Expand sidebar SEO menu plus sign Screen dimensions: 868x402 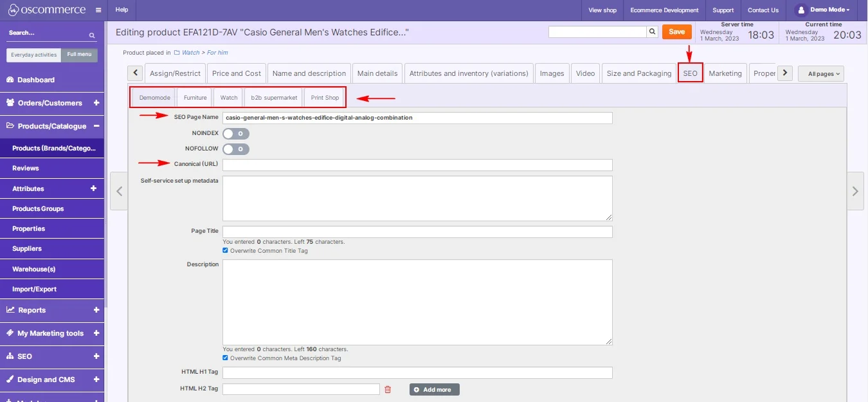pyautogui.click(x=96, y=356)
